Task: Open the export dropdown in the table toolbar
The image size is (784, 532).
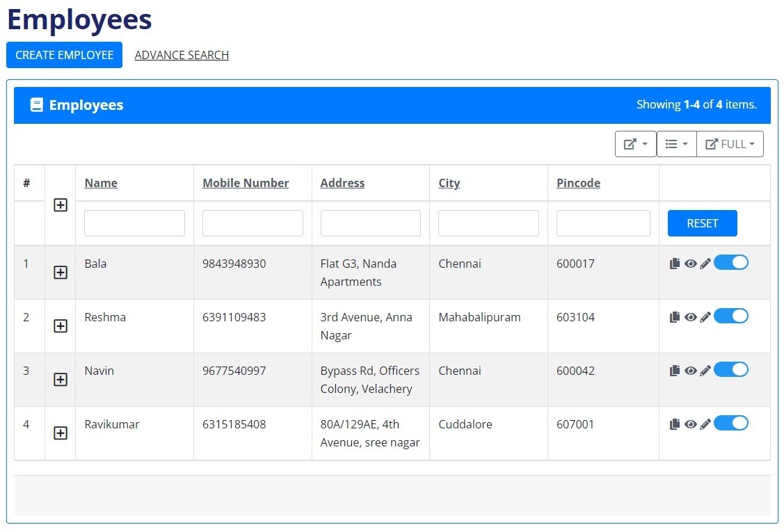Action: 635,144
